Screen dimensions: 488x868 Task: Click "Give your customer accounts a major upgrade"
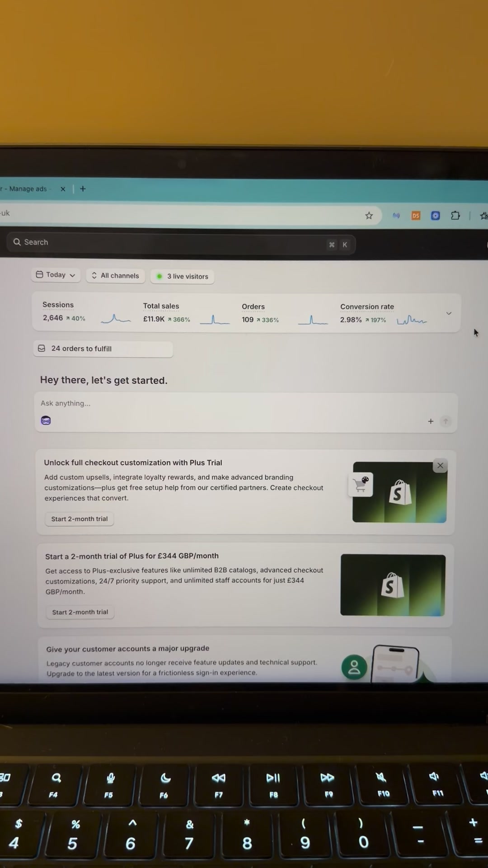click(128, 649)
